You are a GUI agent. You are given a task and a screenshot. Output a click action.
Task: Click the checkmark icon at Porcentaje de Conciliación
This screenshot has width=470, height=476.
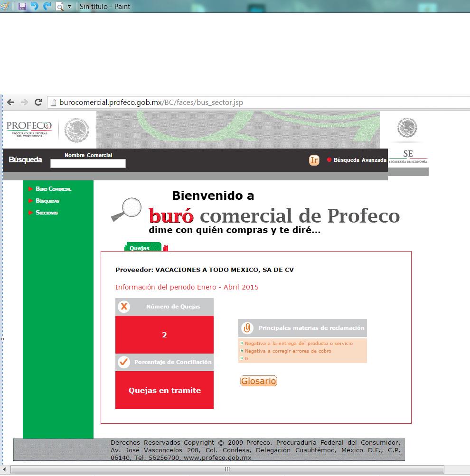(x=123, y=362)
